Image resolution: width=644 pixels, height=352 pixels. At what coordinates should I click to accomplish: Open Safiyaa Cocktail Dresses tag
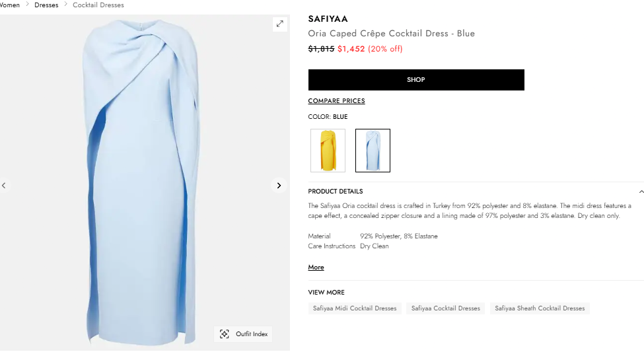click(x=446, y=308)
